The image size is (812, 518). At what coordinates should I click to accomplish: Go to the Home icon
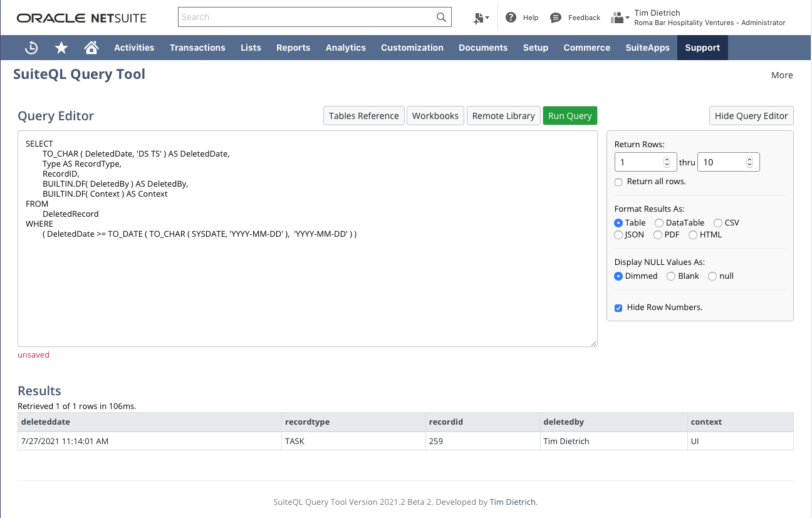pos(91,48)
